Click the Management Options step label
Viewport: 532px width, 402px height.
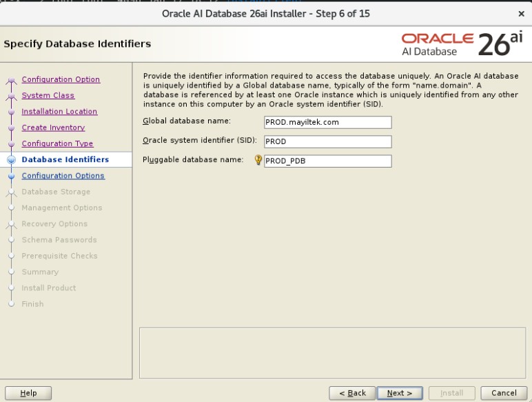tap(62, 208)
